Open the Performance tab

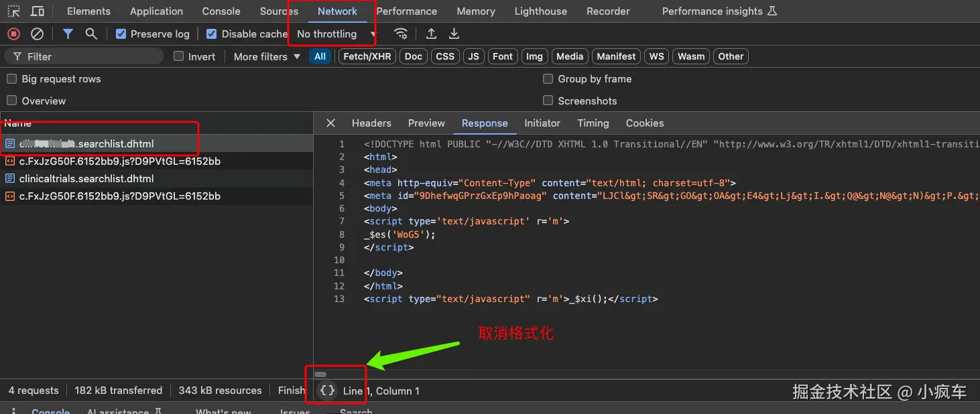(x=406, y=11)
